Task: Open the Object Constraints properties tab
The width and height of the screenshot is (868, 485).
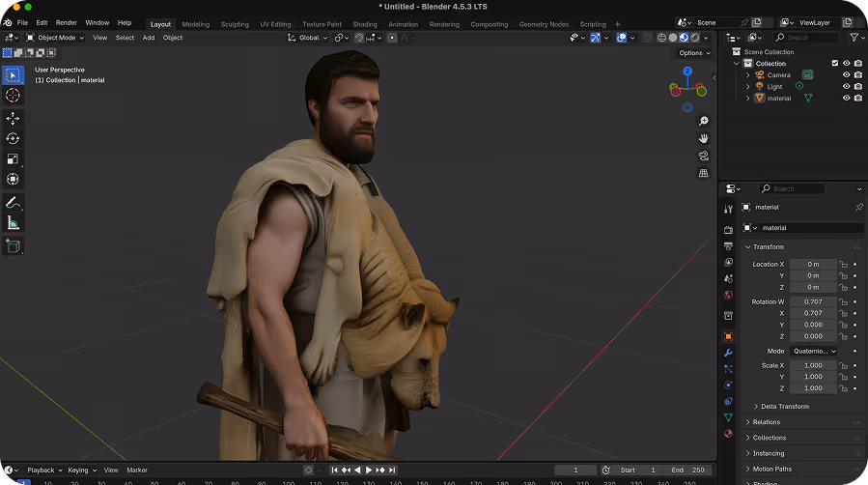Action: click(x=729, y=401)
